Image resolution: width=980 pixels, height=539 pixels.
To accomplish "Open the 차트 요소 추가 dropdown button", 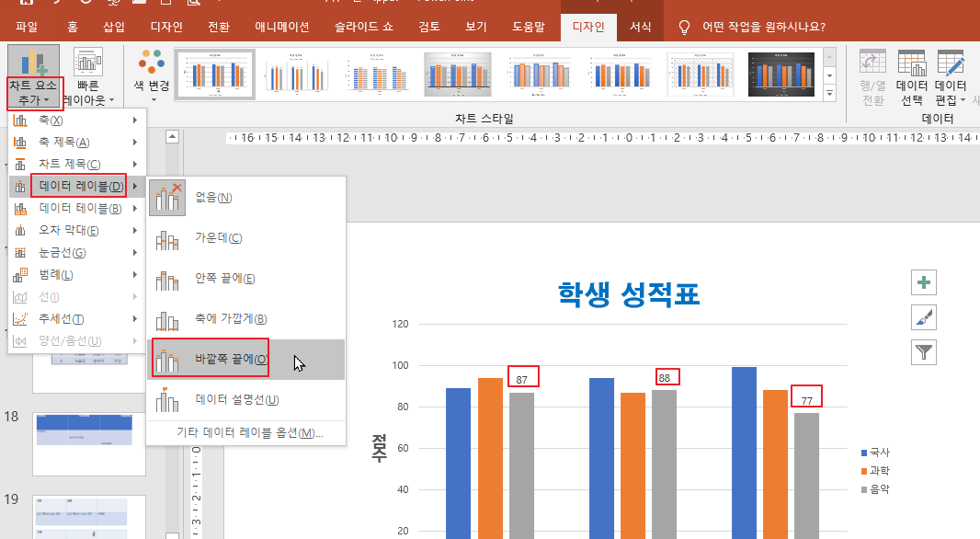I will point(33,76).
